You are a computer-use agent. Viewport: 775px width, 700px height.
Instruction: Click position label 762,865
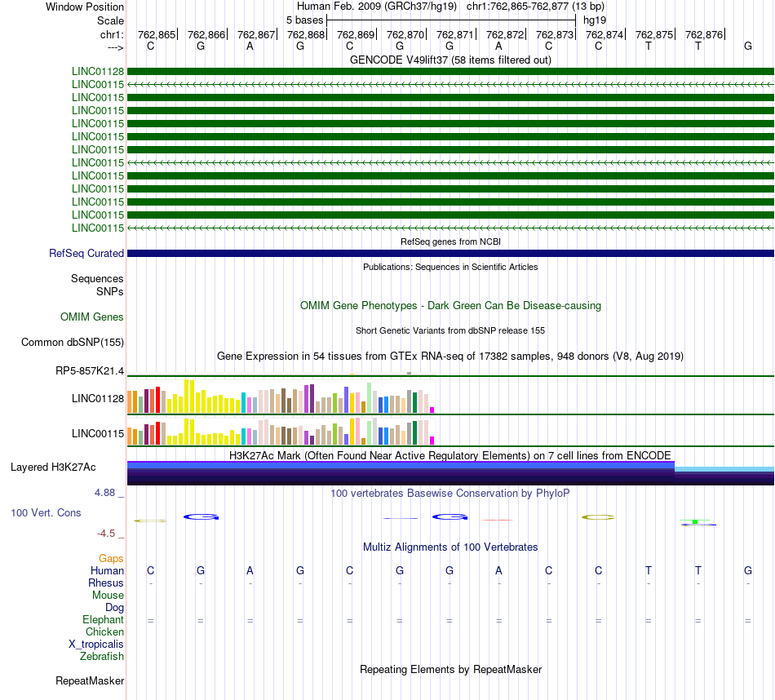[157, 34]
